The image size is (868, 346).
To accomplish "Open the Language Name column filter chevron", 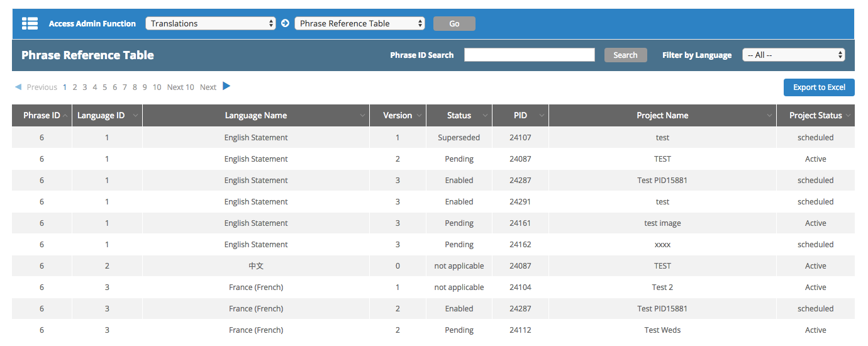I will pyautogui.click(x=362, y=116).
